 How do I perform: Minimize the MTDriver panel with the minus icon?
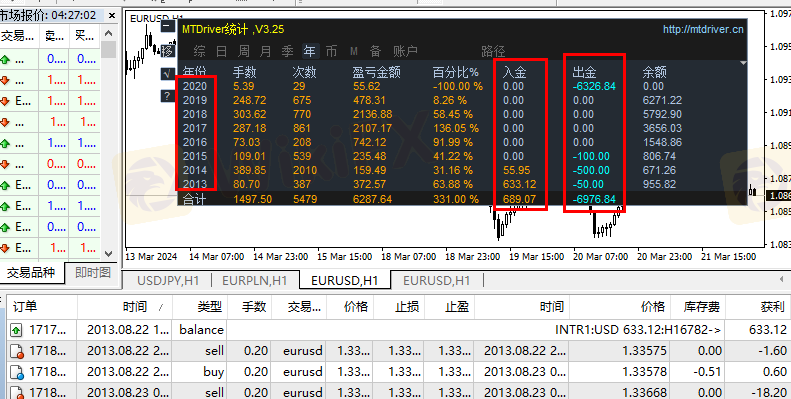(168, 27)
